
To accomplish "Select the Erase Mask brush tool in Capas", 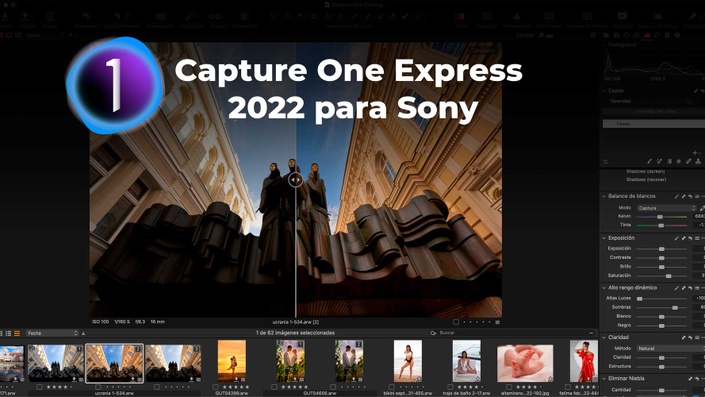I will (x=659, y=161).
